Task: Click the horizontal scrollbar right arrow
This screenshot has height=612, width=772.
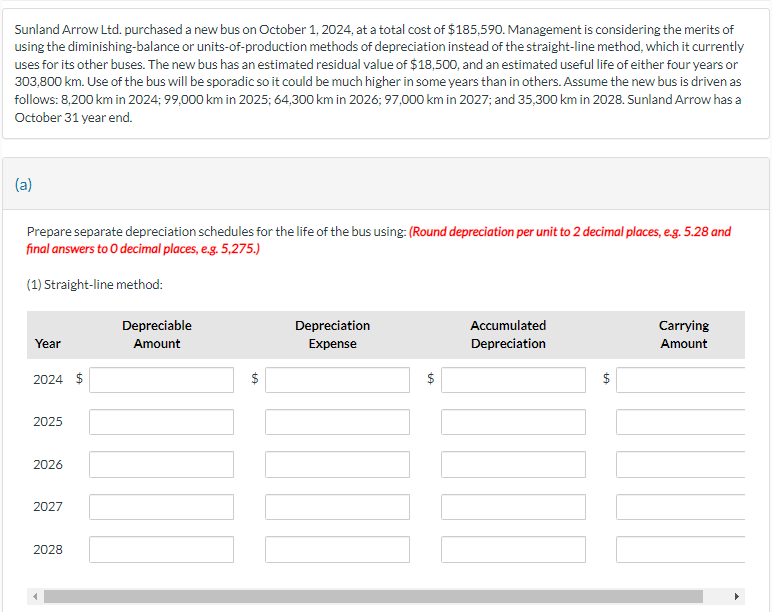Action: 737,596
